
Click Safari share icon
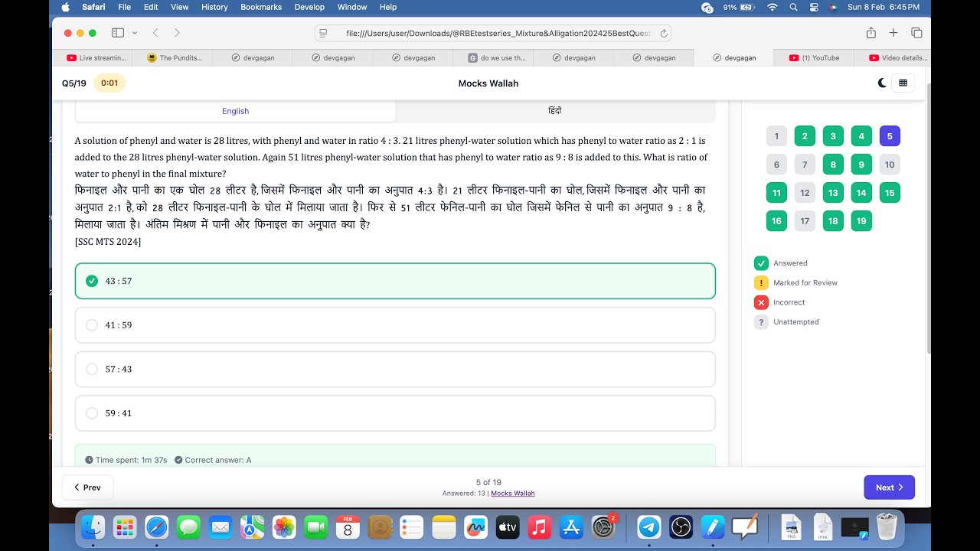coord(871,33)
